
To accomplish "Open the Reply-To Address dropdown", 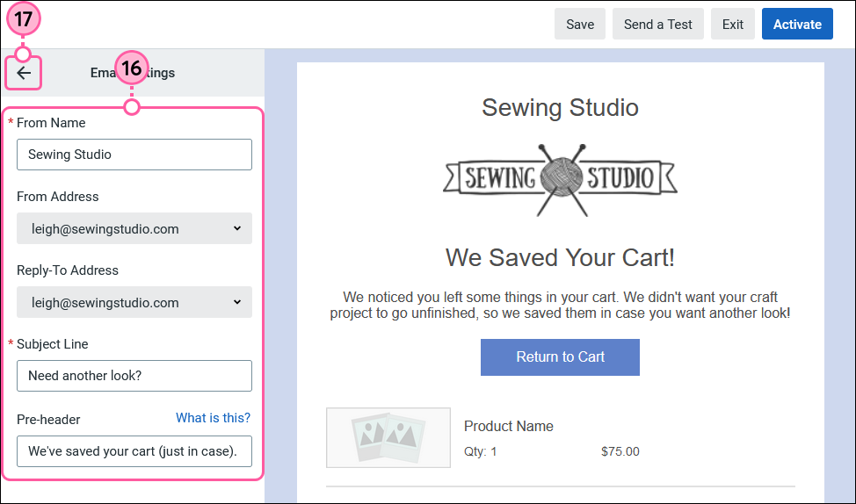I will pos(134,302).
